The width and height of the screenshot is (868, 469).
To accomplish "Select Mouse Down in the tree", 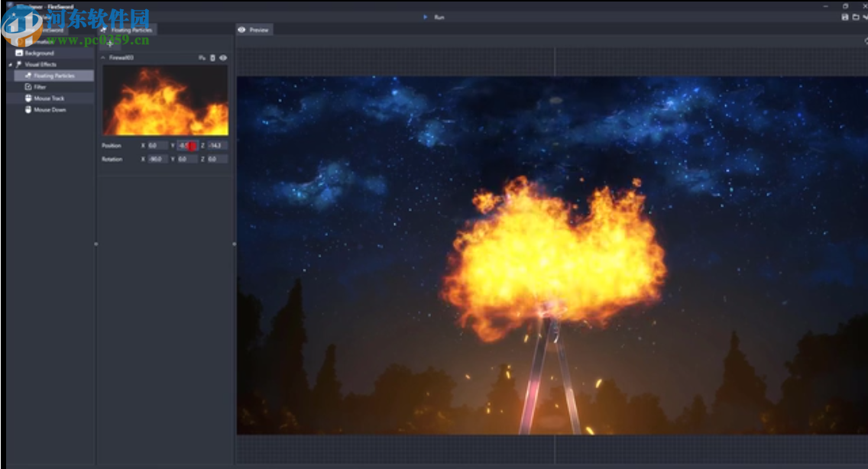I will click(x=50, y=110).
